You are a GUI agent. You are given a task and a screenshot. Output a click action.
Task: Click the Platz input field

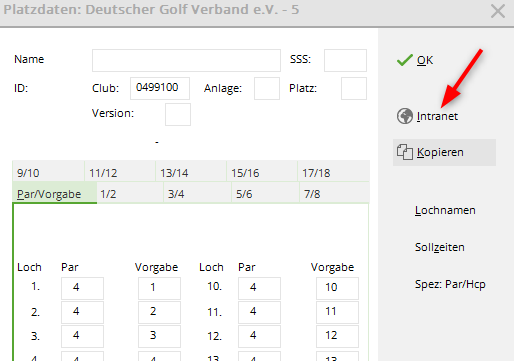coord(354,88)
